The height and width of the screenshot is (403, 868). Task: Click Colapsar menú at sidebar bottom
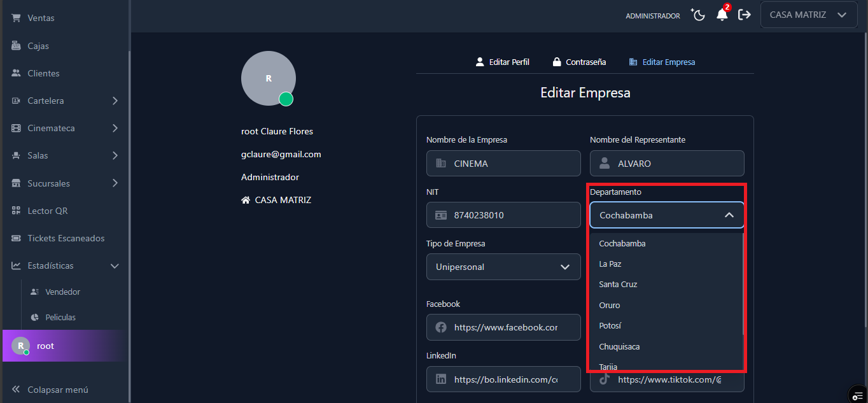pyautogui.click(x=57, y=390)
